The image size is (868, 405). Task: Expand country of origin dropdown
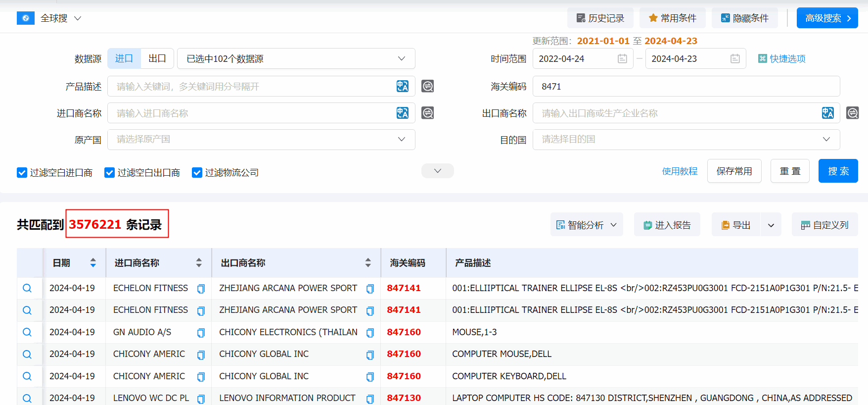tap(261, 140)
